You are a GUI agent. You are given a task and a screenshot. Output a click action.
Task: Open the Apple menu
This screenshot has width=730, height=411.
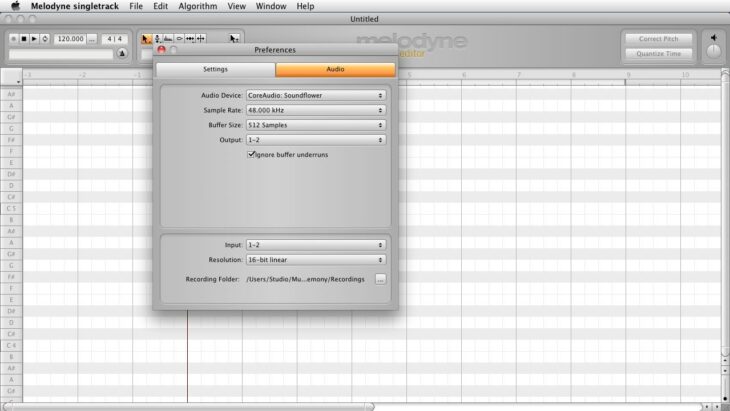(15, 6)
